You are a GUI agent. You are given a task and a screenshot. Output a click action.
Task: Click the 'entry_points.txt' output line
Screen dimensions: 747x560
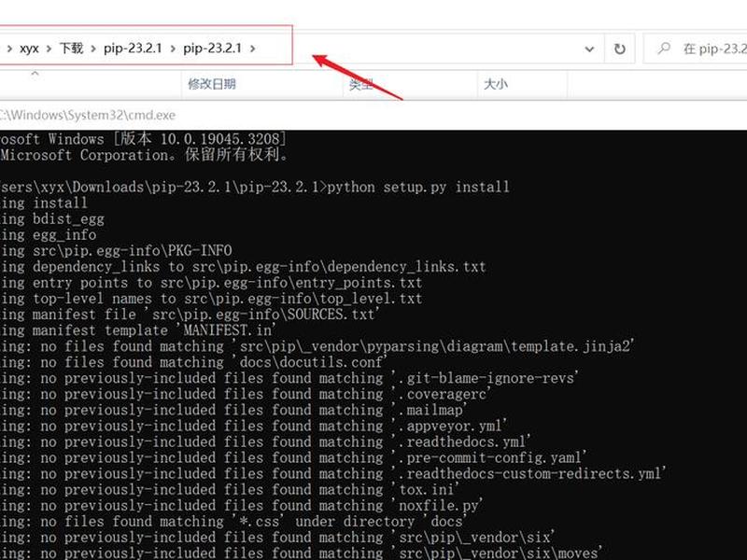pos(211,283)
